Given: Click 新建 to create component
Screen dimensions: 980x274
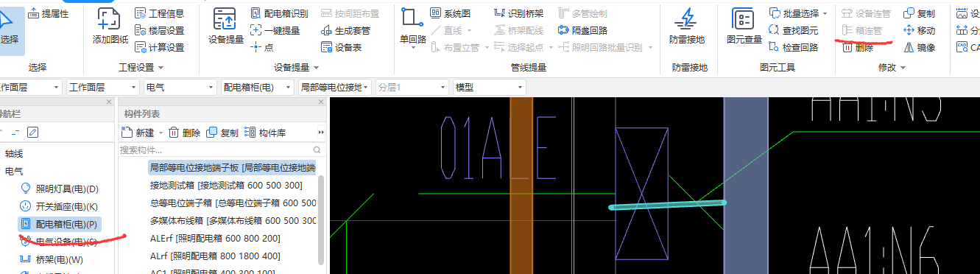Looking at the screenshot, I should click(138, 133).
